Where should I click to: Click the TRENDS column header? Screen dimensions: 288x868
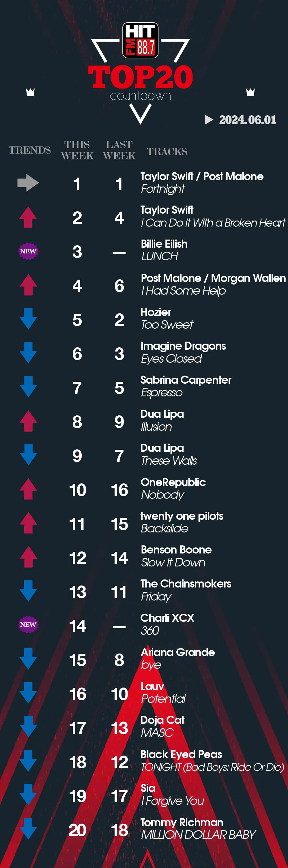coord(30,150)
